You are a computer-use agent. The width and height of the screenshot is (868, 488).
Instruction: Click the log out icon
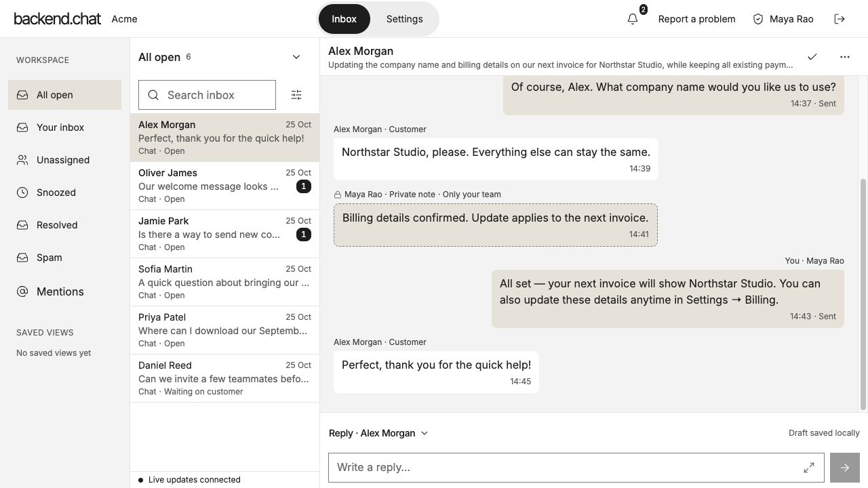(840, 19)
